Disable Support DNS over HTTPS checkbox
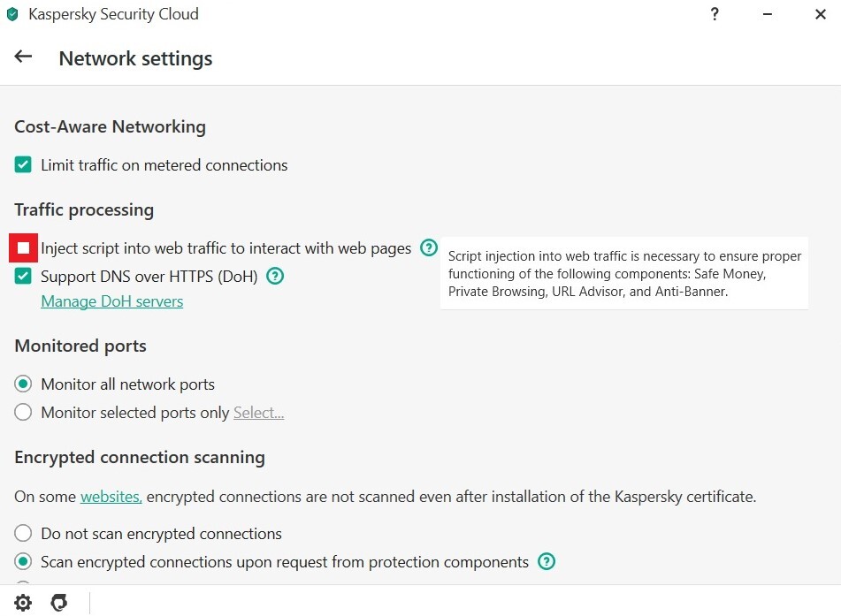This screenshot has height=616, width=841. 23,276
